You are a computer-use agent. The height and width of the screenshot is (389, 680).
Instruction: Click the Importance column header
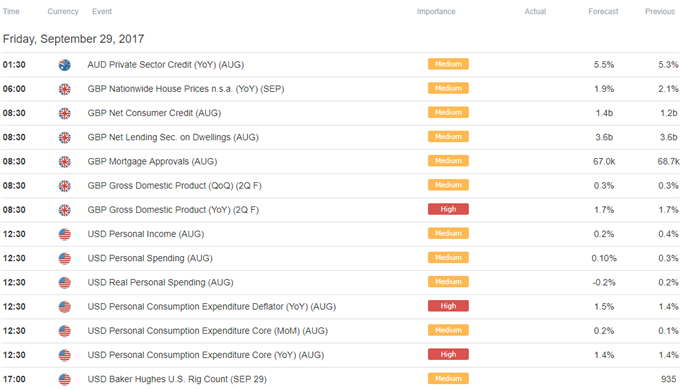(x=436, y=12)
